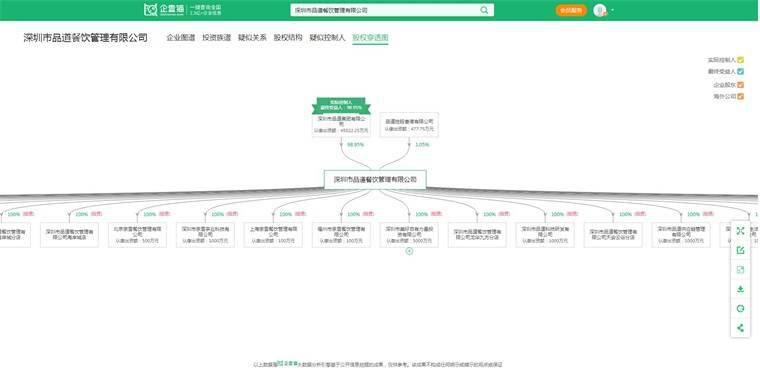Toggle the 实际控制人 checkbox
The width and height of the screenshot is (760, 374).
(x=741, y=60)
